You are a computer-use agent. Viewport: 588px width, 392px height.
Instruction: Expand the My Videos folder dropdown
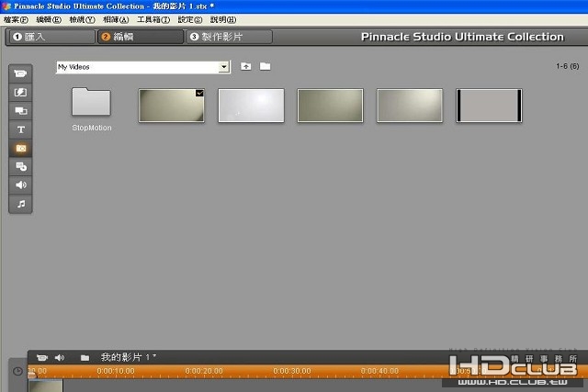(x=224, y=67)
